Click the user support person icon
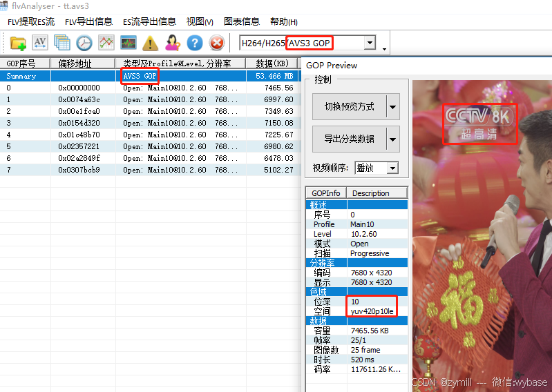The width and height of the screenshot is (552, 392). pyautogui.click(x=173, y=43)
